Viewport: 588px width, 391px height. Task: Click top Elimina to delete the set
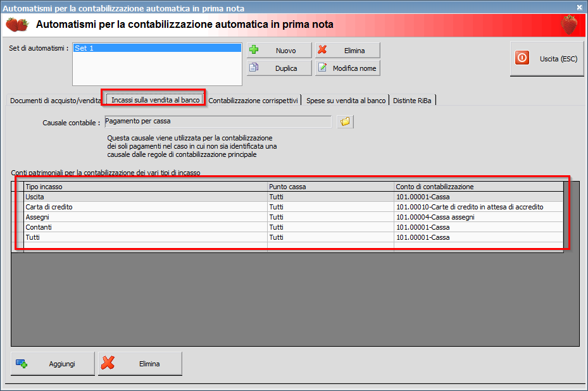(x=347, y=50)
